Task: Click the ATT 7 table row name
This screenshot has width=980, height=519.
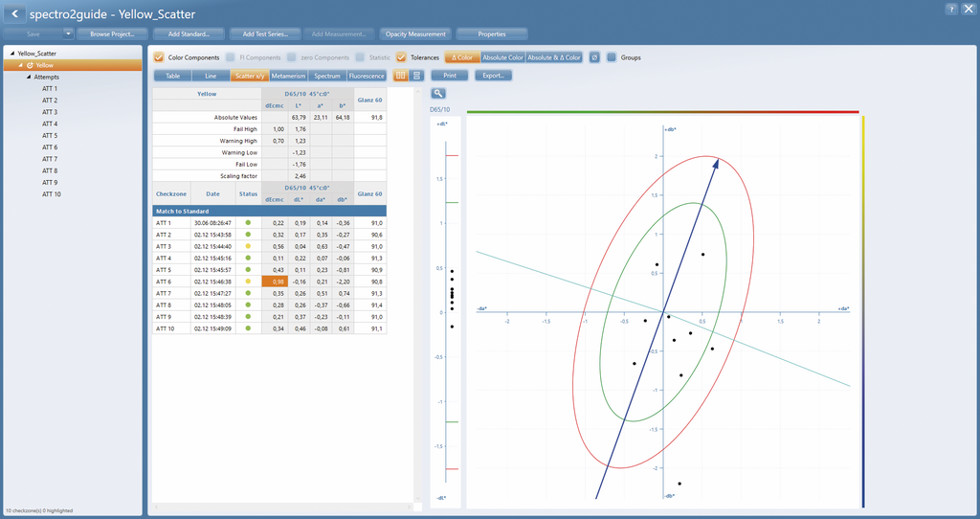Action: point(163,293)
